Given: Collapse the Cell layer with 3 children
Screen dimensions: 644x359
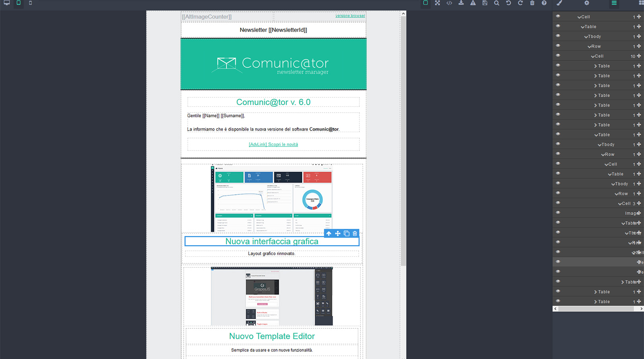Looking at the screenshot, I should pyautogui.click(x=620, y=204).
